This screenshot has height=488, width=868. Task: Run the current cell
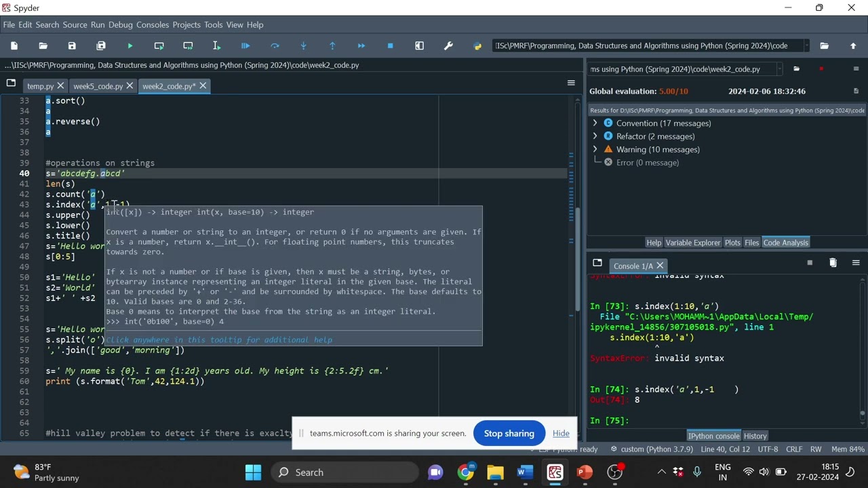159,46
